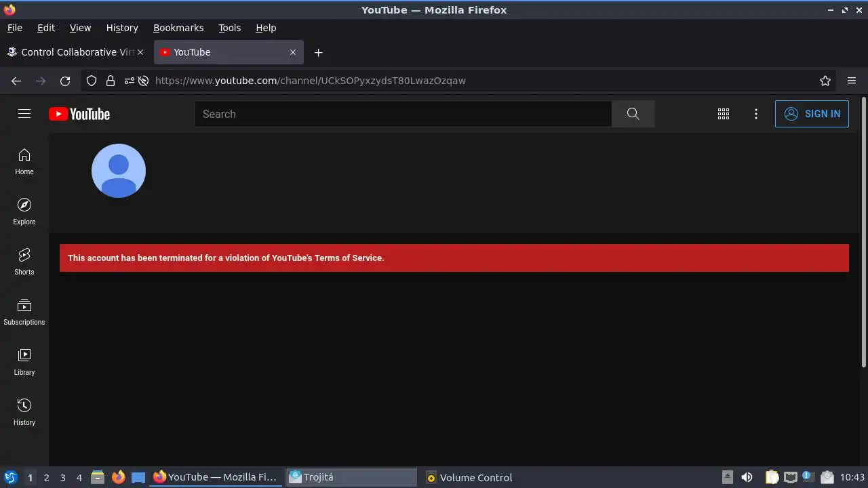Open a new tab
This screenshot has height=488, width=868.
click(318, 52)
